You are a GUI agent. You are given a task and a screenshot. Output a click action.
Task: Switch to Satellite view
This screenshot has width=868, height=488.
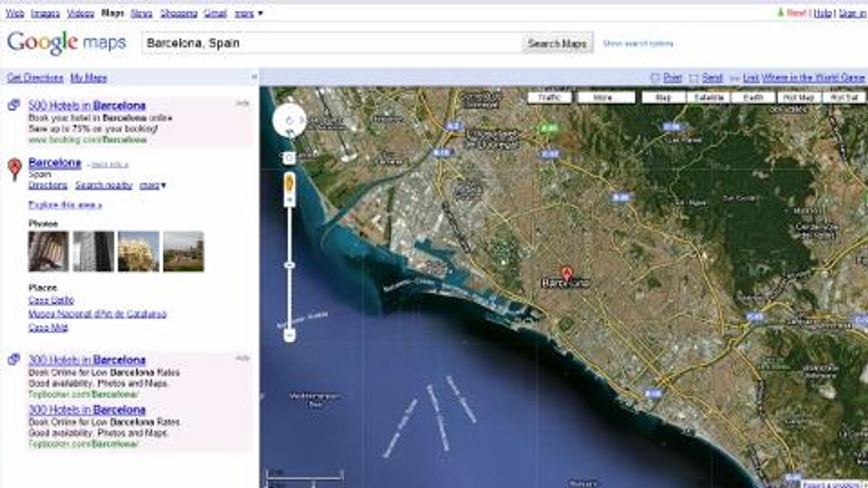pyautogui.click(x=708, y=98)
